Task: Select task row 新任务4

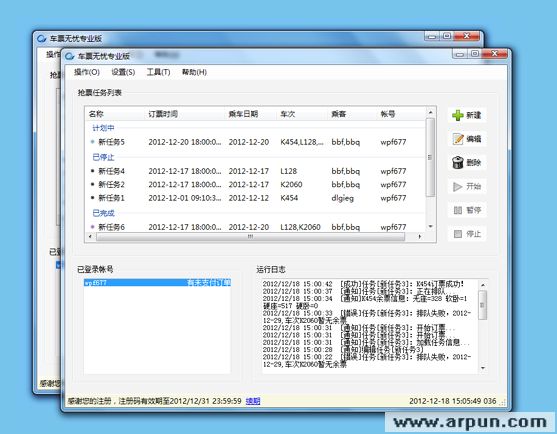Action: tap(255, 171)
